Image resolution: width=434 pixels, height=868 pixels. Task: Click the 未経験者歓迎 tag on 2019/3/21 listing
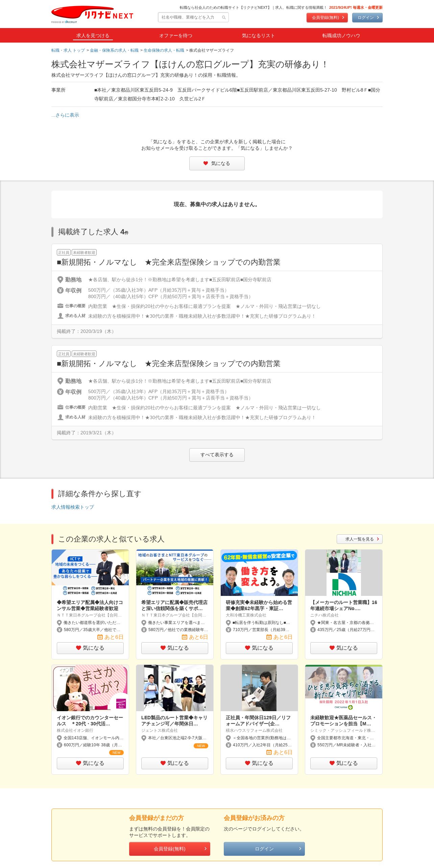pos(84,354)
